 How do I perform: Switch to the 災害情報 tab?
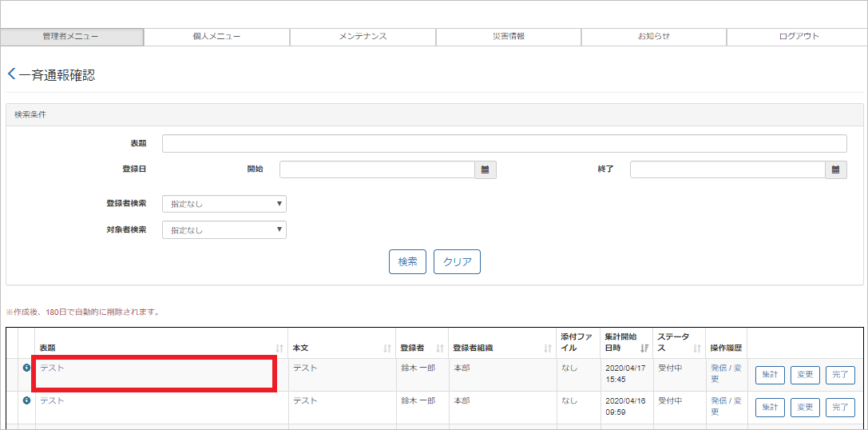click(x=508, y=37)
